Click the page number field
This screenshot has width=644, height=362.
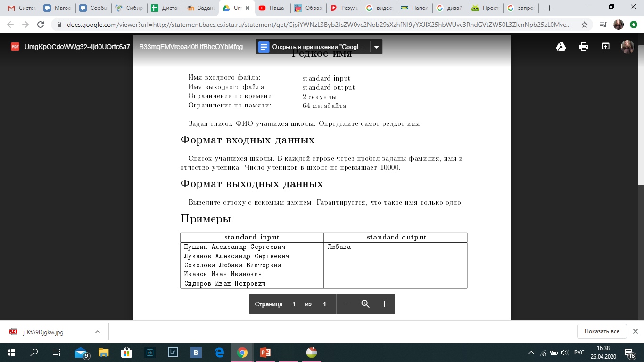point(294,304)
